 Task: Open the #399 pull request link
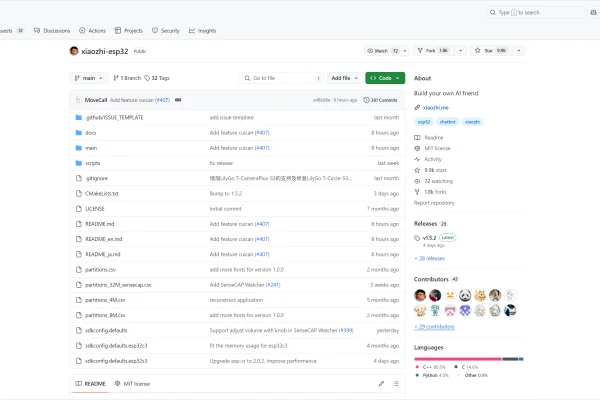(346, 331)
